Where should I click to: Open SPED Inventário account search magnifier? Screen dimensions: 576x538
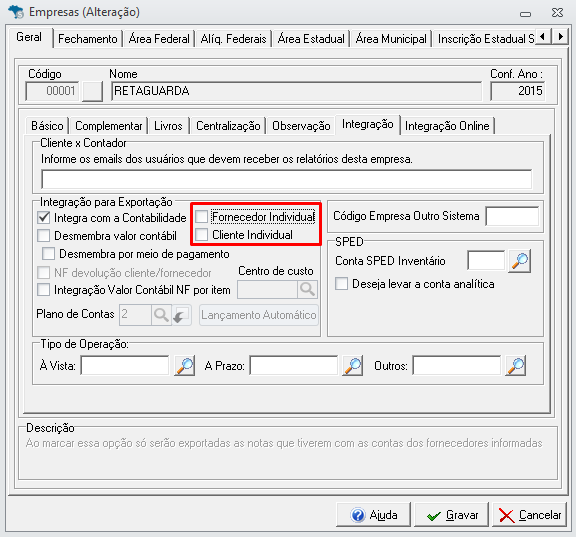pyautogui.click(x=519, y=261)
